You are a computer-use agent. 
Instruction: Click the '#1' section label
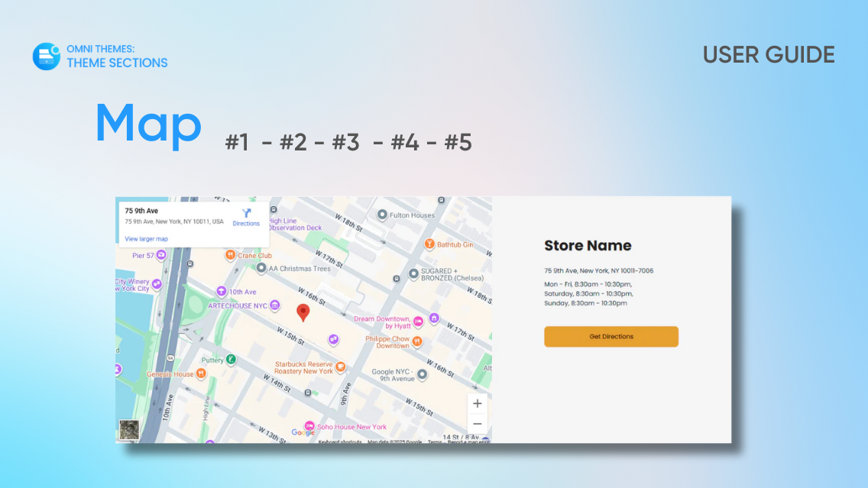[x=237, y=142]
